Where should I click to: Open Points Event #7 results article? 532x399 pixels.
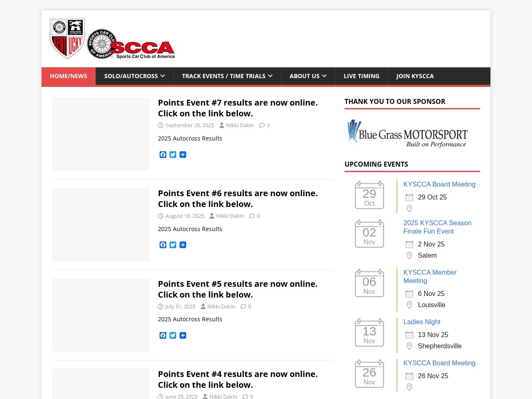pos(237,108)
